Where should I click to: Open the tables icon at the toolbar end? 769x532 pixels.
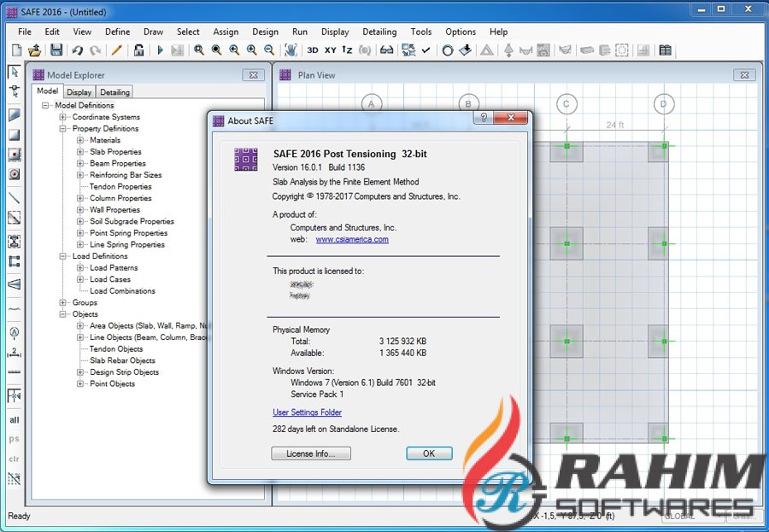pyautogui.click(x=665, y=50)
